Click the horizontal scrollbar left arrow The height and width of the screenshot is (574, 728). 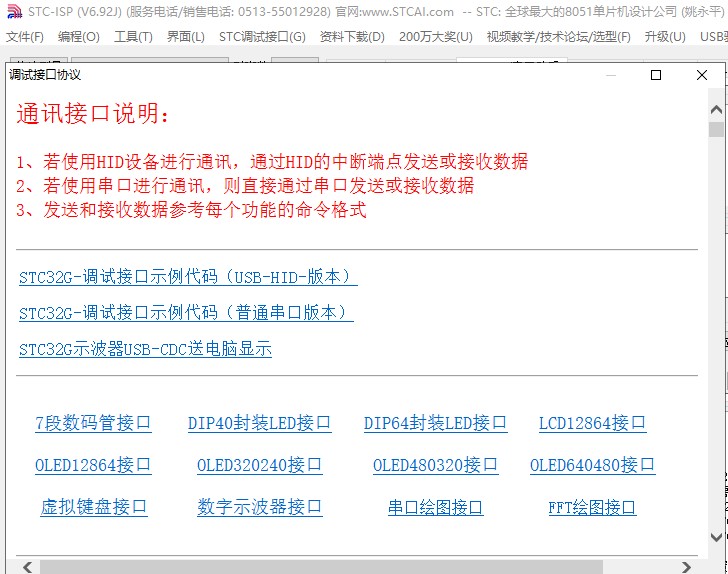[x=27, y=567]
